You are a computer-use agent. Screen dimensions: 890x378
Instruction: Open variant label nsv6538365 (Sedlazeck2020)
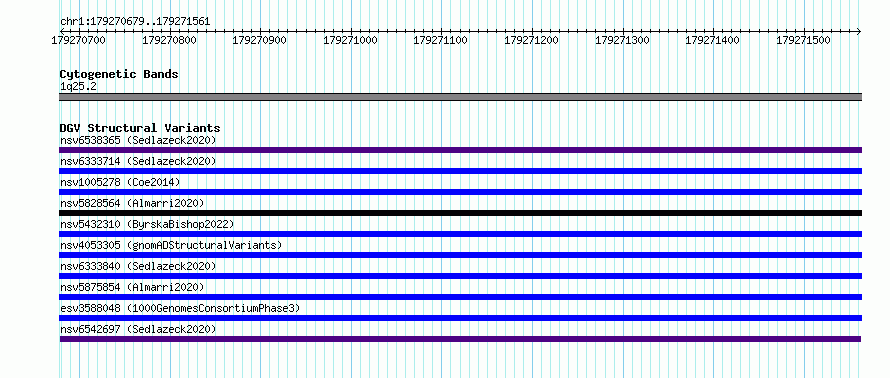click(x=138, y=140)
